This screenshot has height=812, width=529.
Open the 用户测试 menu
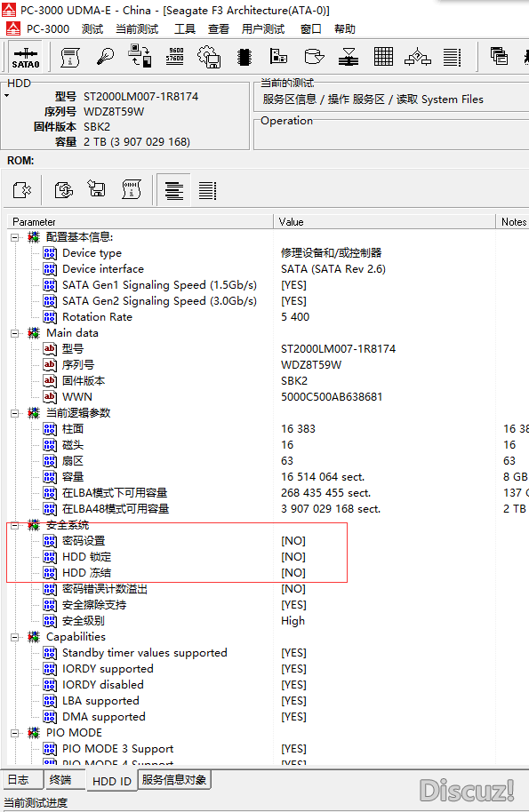click(x=263, y=29)
